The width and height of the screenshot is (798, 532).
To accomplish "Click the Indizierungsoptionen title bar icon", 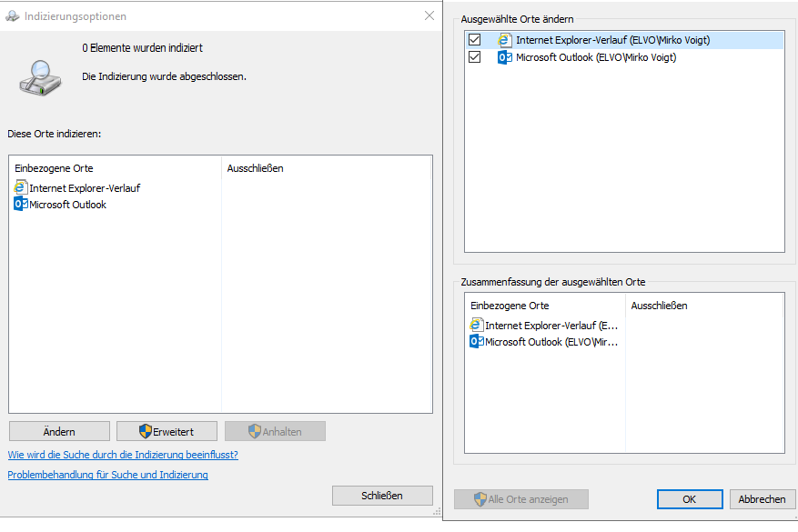I will tap(12, 16).
